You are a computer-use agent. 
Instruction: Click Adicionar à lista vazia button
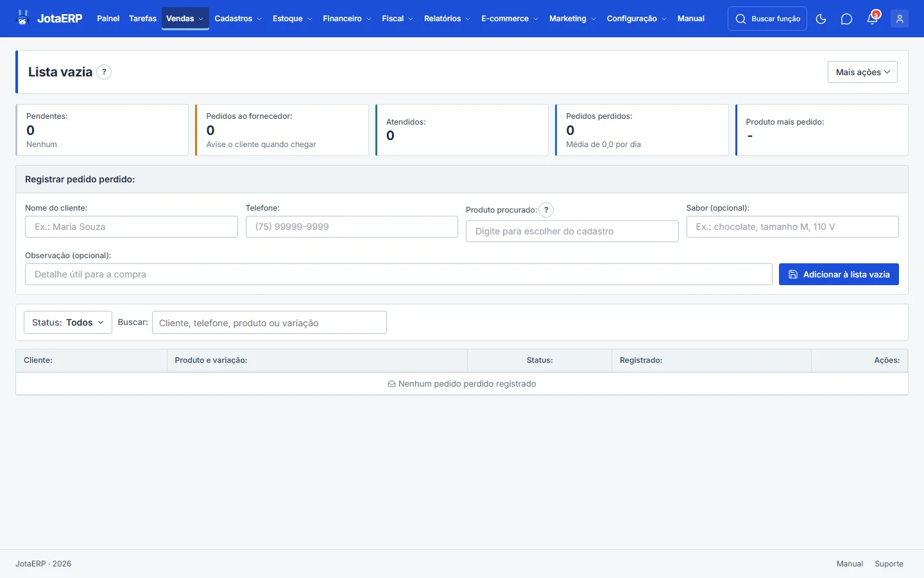click(839, 274)
